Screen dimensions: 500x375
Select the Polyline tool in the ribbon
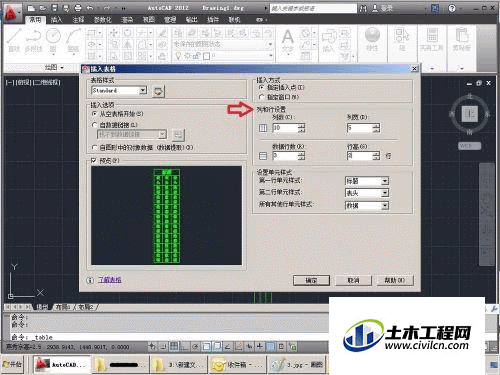point(33,40)
